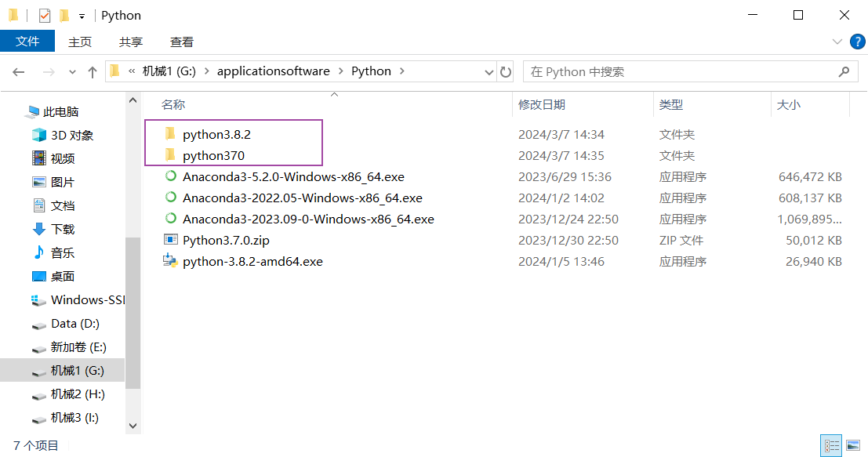
Task: Expand chevron after applicationsoftware breadcrumb
Action: 340,71
